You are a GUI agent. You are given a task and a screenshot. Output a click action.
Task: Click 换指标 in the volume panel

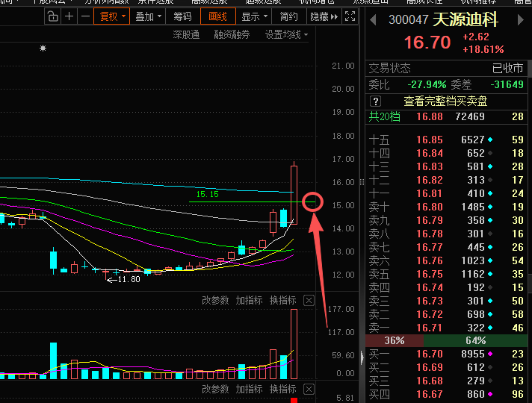[x=283, y=300]
